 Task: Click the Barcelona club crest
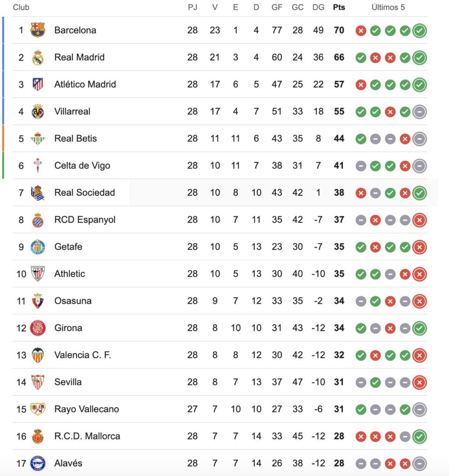pyautogui.click(x=38, y=30)
